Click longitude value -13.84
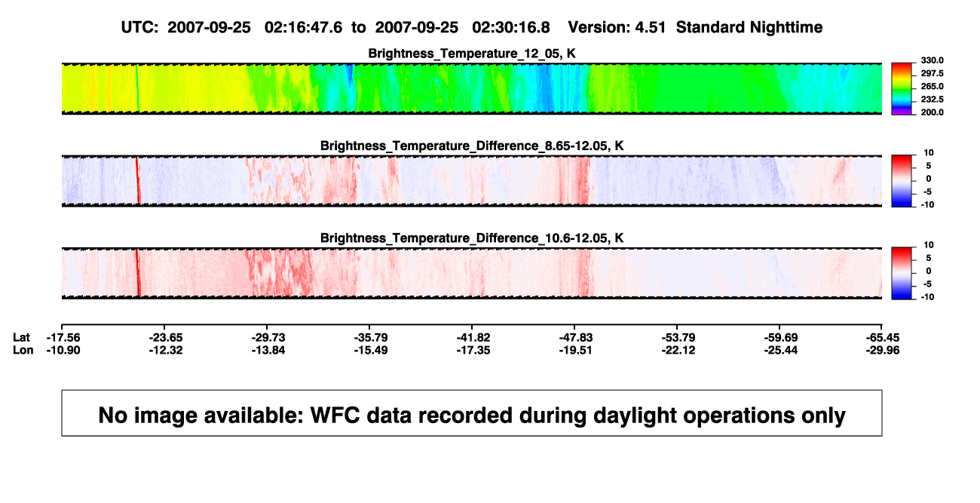This screenshot has height=503, width=980. coord(268,350)
